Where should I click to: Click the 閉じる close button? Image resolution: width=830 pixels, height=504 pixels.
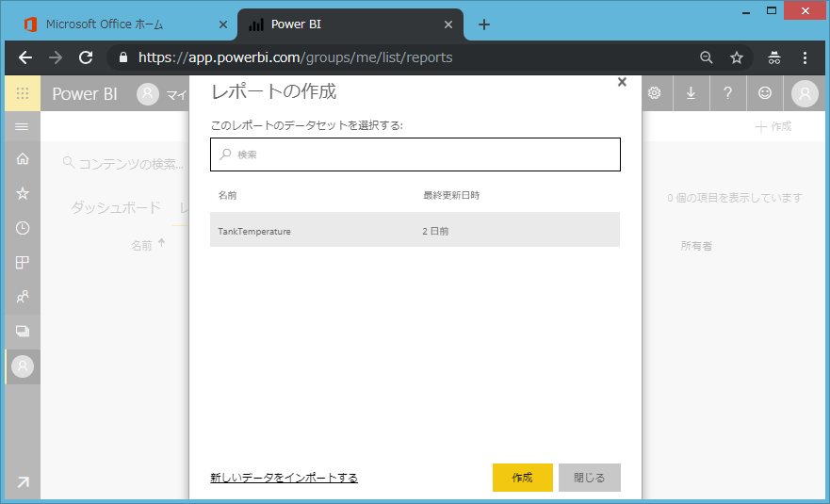589,478
